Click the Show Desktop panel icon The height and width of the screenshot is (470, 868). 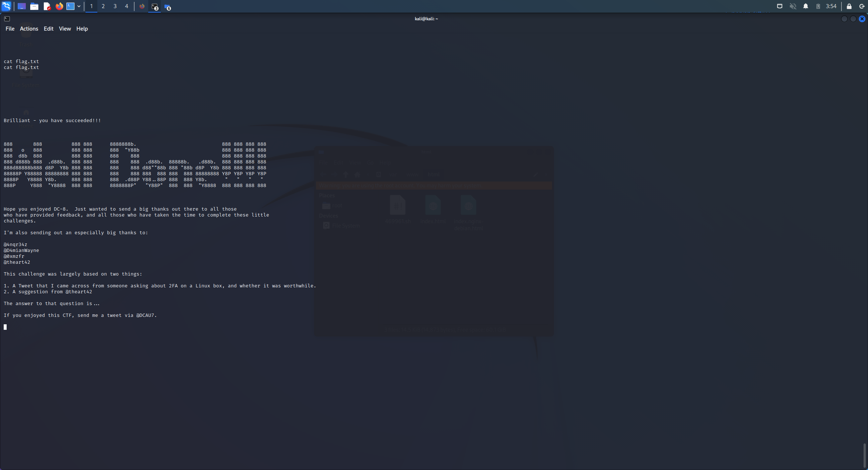point(22,6)
